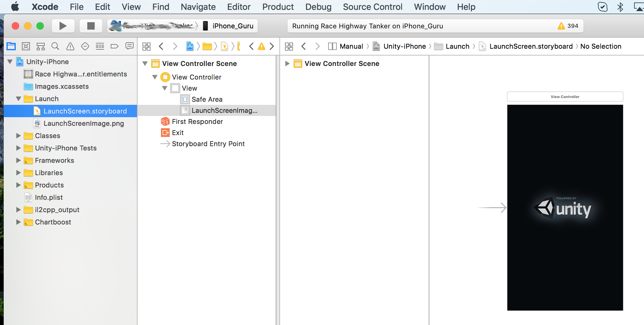Image resolution: width=644 pixels, height=325 pixels.
Task: Select the entitlements file in navigator
Action: [70, 74]
